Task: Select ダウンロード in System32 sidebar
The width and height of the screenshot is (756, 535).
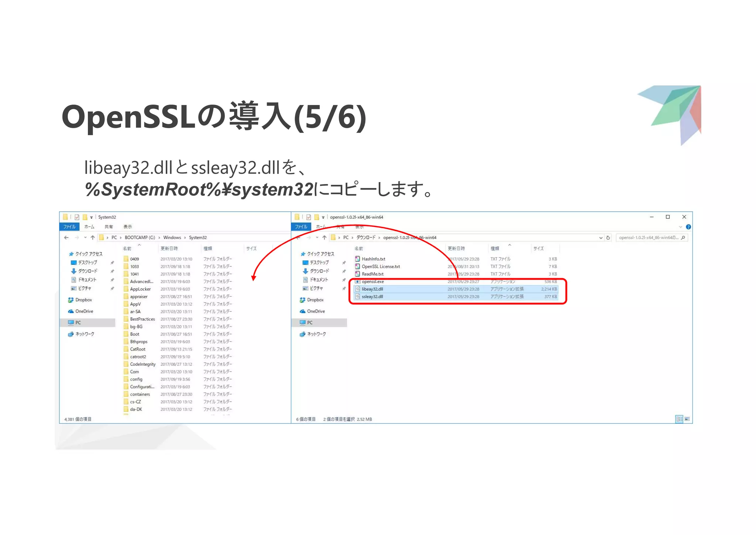Action: click(x=84, y=271)
